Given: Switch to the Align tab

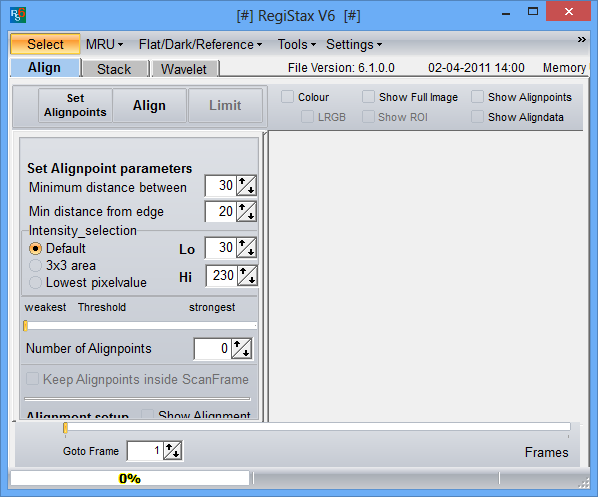Looking at the screenshot, I should tap(45, 68).
